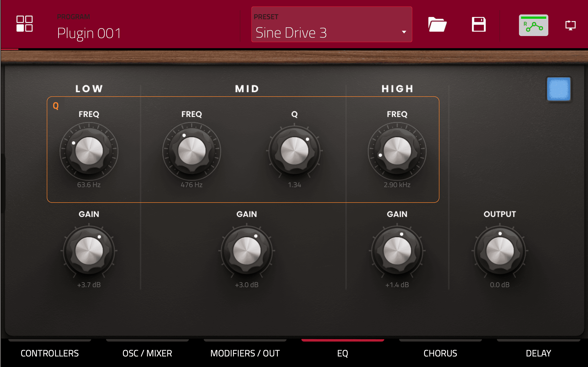Switch to the CONTROLLERS tab
The height and width of the screenshot is (367, 588).
50,353
